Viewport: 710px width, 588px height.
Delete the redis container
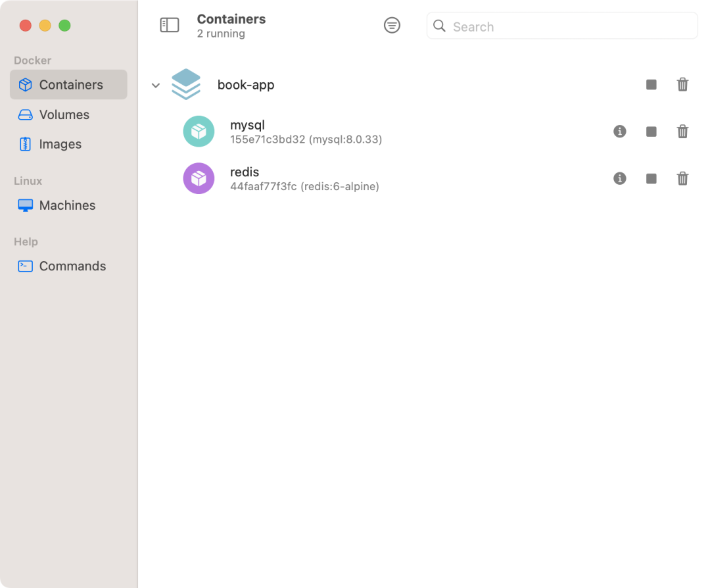pyautogui.click(x=682, y=178)
